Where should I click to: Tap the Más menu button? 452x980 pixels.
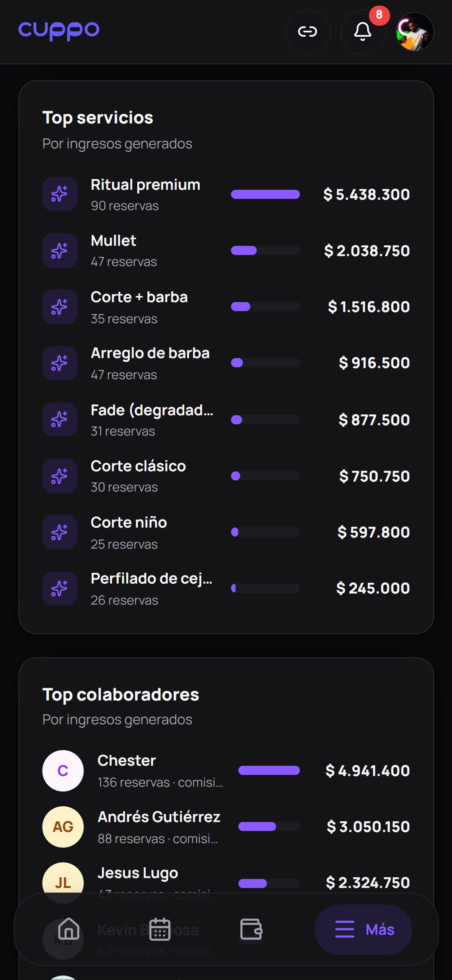click(x=363, y=929)
